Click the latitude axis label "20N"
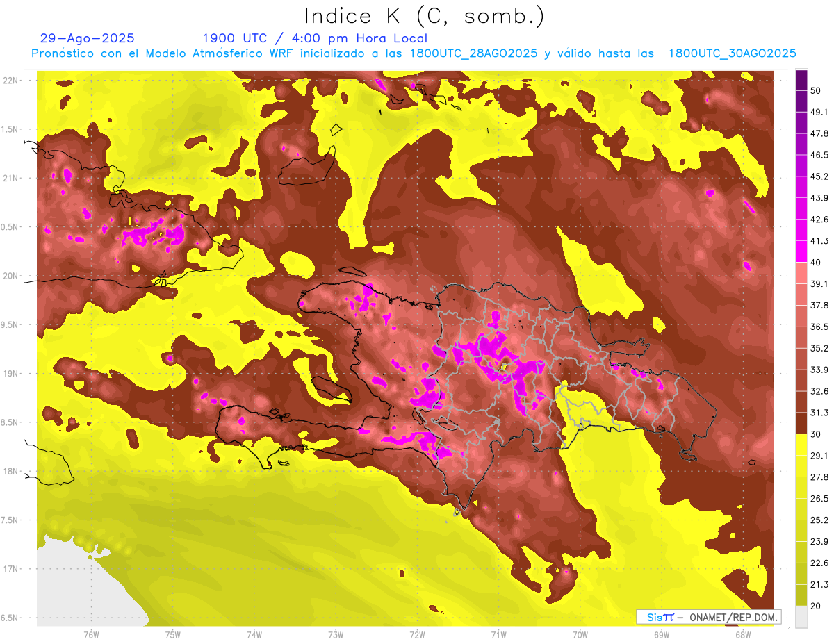Screen dimensions: 834x644 click(x=10, y=276)
